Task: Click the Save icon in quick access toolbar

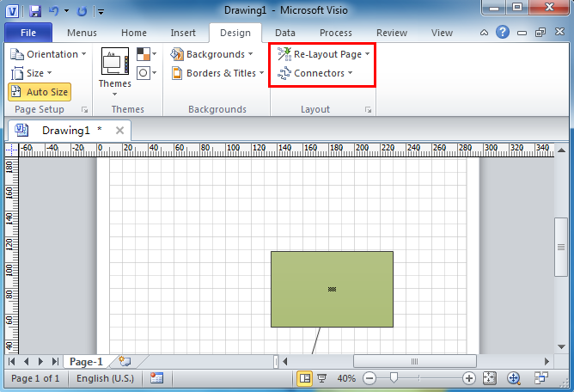Action: coord(35,11)
